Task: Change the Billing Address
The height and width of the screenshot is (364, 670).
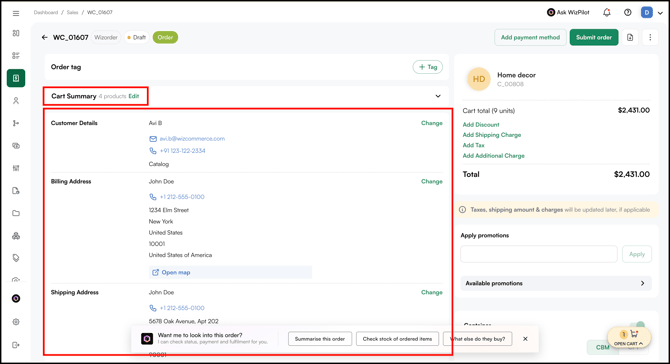Action: coord(432,182)
